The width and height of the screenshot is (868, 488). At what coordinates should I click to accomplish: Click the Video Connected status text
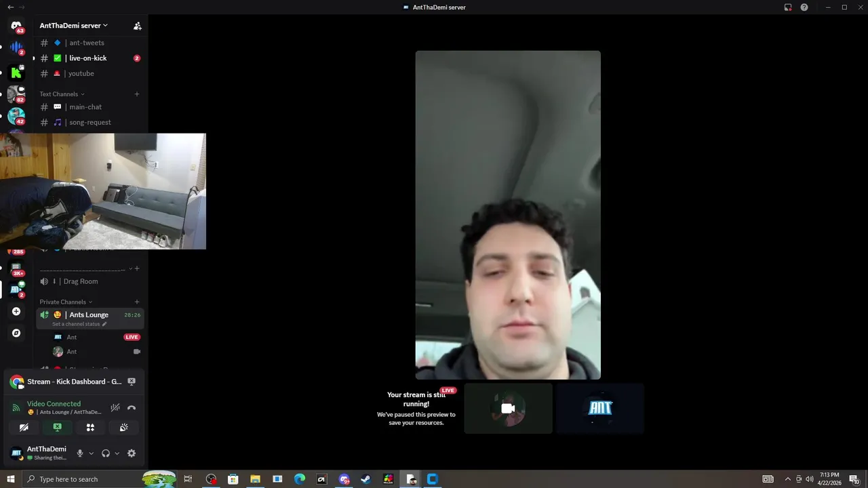point(54,404)
